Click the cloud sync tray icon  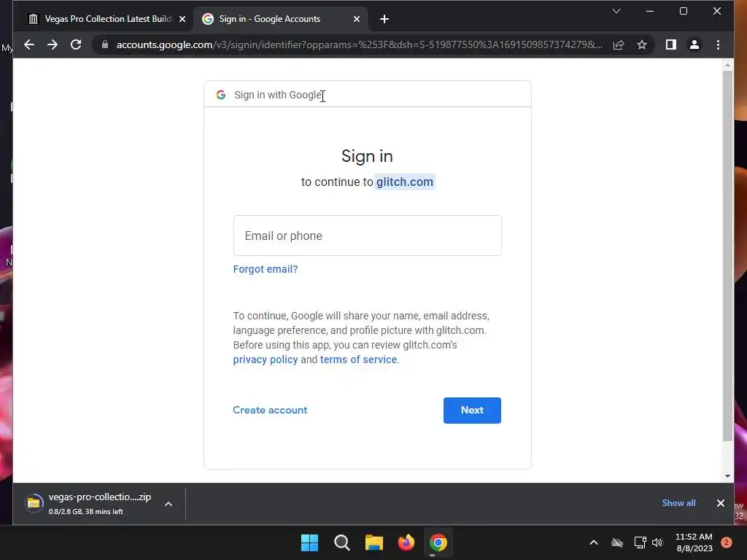point(617,542)
